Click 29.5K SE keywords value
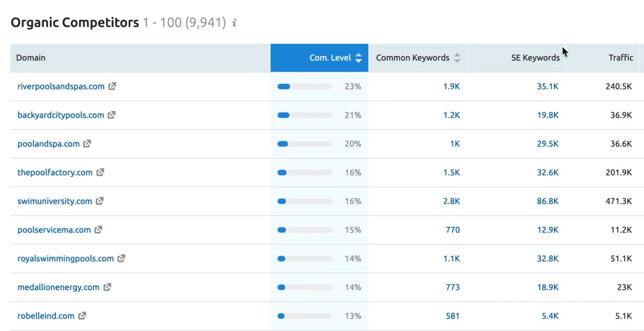The width and height of the screenshot is (644, 331). click(x=548, y=144)
